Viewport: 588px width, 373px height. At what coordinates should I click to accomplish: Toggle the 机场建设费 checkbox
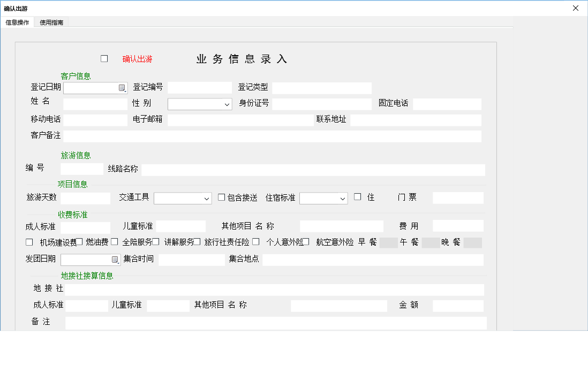click(x=29, y=242)
